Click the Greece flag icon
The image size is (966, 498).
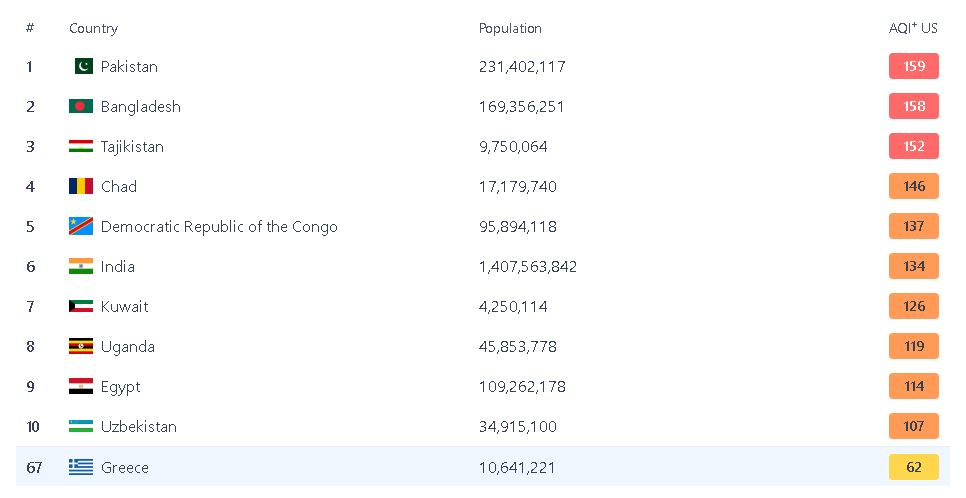(81, 467)
